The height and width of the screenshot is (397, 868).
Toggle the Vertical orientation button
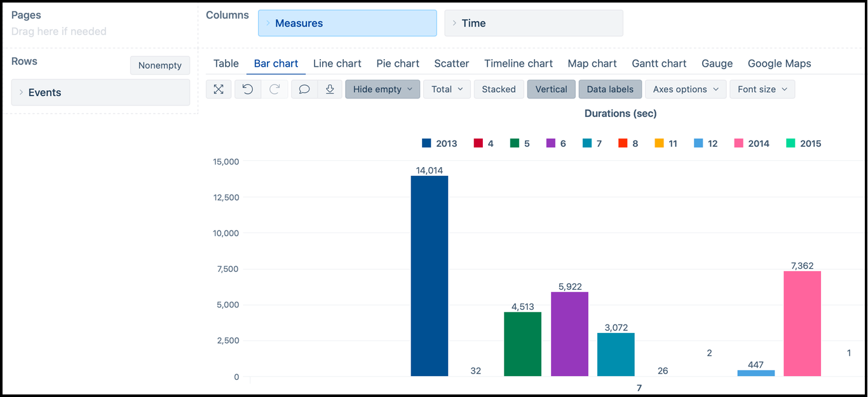pos(551,90)
